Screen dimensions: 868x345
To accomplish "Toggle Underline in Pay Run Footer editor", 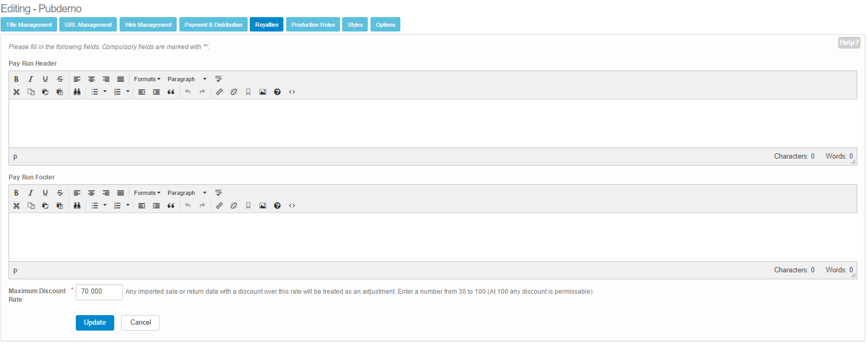I will coord(45,193).
